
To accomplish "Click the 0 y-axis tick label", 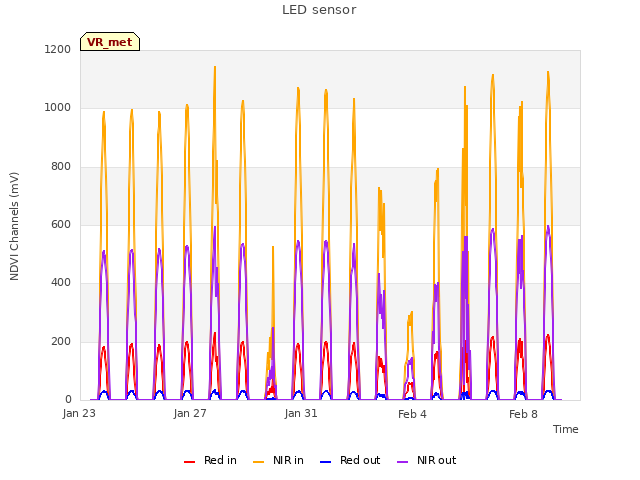I will 68,400.
